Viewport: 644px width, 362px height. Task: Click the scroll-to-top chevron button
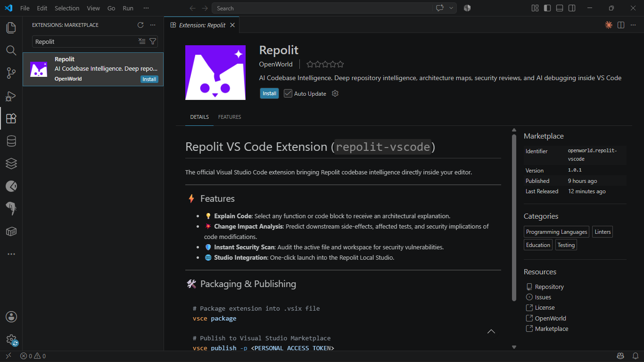pos(491,332)
